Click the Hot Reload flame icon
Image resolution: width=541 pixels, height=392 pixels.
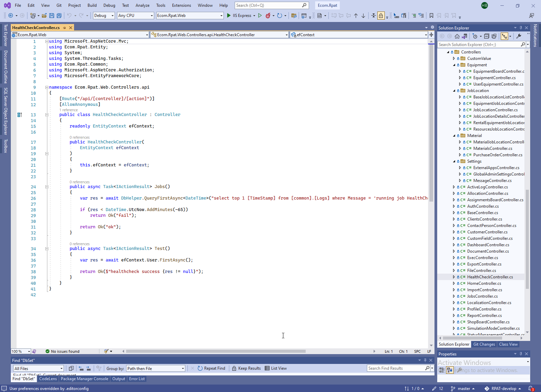[268, 16]
